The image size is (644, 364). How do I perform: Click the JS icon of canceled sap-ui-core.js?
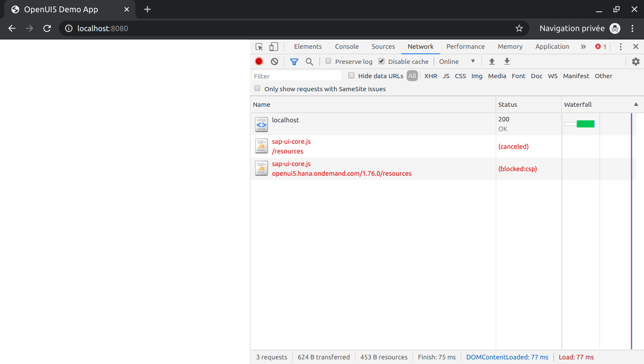(x=261, y=146)
